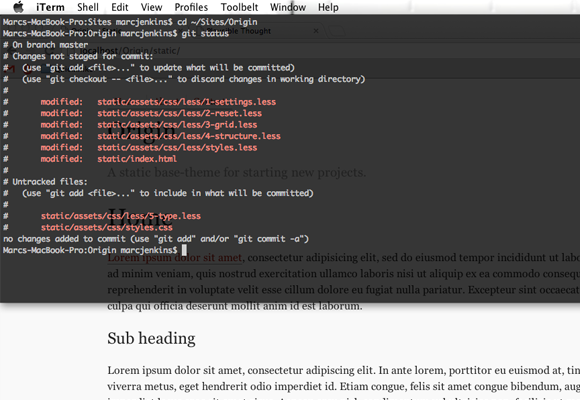Click 'A static base-theme for starting' tagline
This screenshot has height=400, width=580.
pos(237,172)
